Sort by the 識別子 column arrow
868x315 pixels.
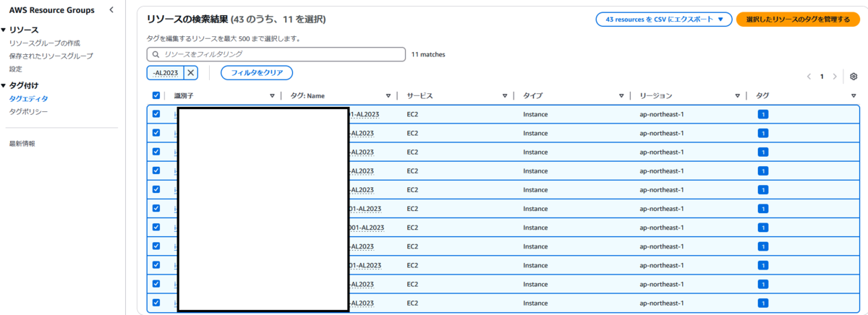pos(272,95)
